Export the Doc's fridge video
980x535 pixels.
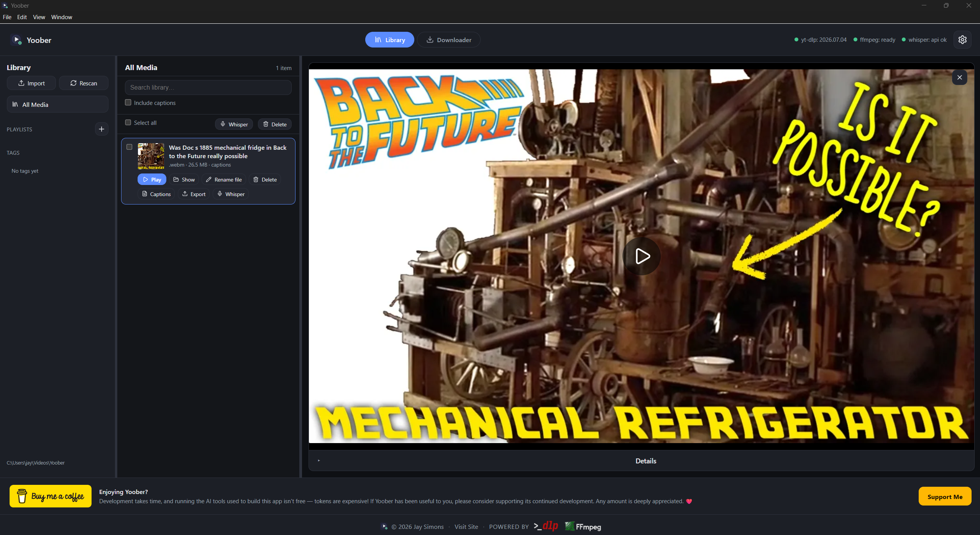tap(194, 194)
